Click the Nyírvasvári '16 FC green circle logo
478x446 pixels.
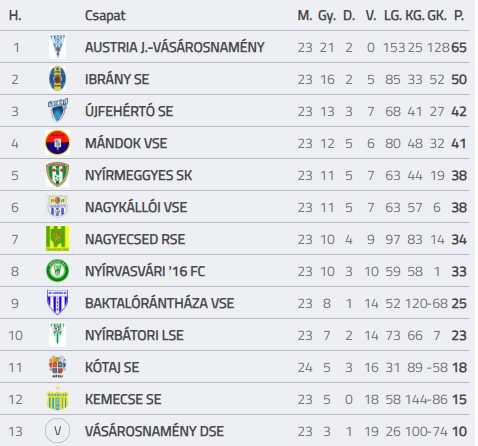pyautogui.click(x=57, y=271)
